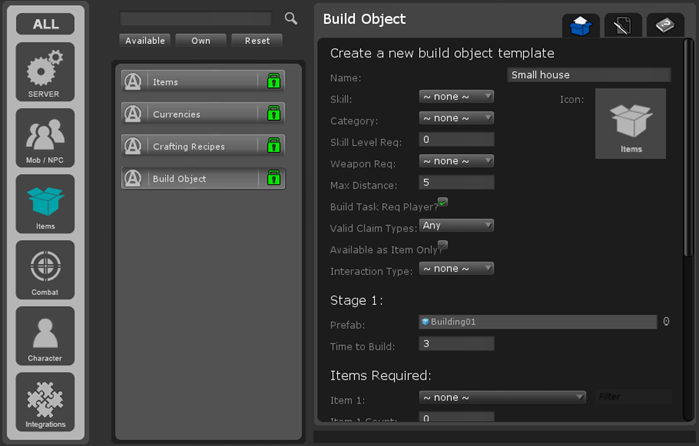Image resolution: width=699 pixels, height=446 pixels.
Task: Click the Name field with Small house
Action: coord(588,75)
